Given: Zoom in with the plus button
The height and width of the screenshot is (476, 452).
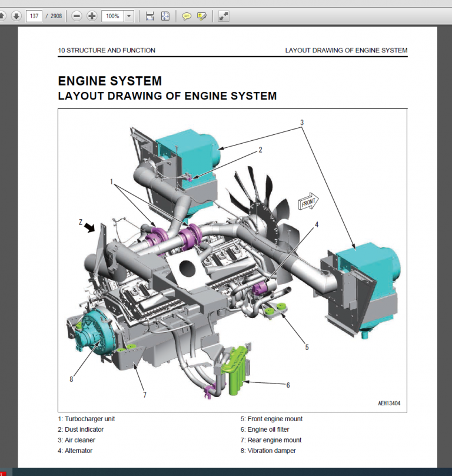Looking at the screenshot, I should [x=92, y=16].
